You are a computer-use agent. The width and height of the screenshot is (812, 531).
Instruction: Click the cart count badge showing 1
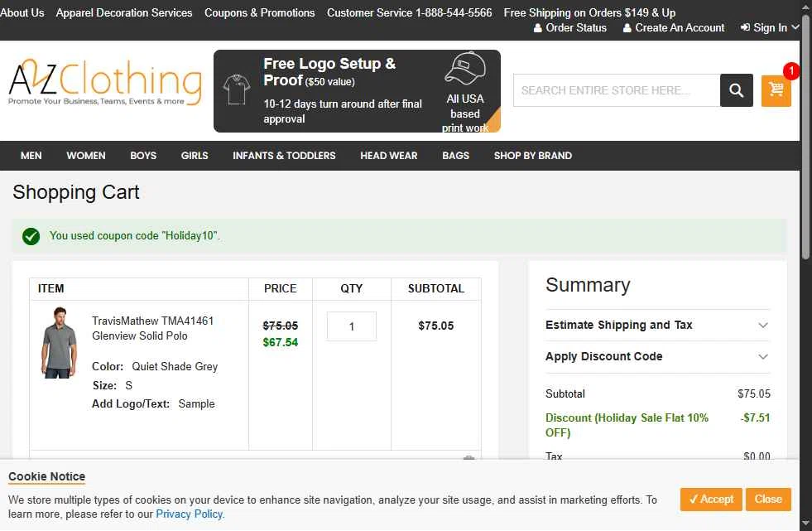(790, 70)
